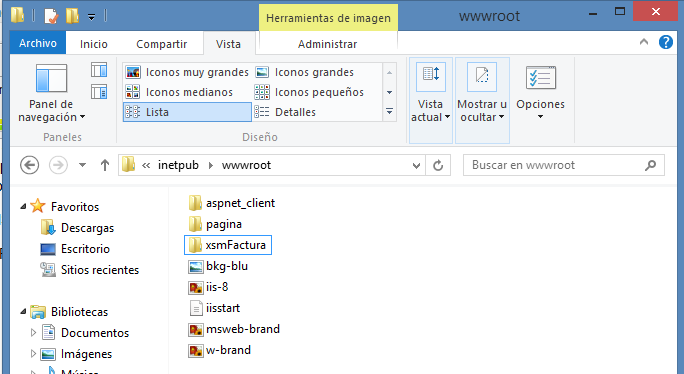Click the search magnifier icon
The height and width of the screenshot is (374, 684).
[650, 165]
